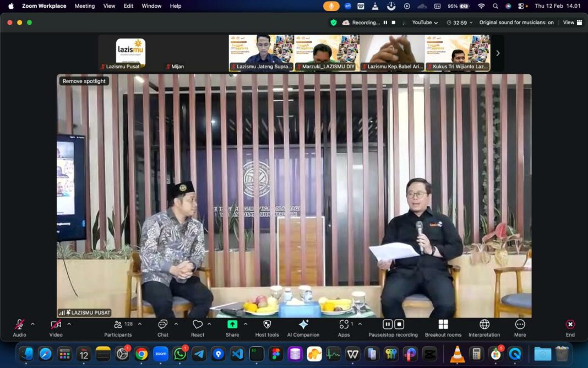
Task: Toggle Original sound for musicians
Action: (516, 23)
